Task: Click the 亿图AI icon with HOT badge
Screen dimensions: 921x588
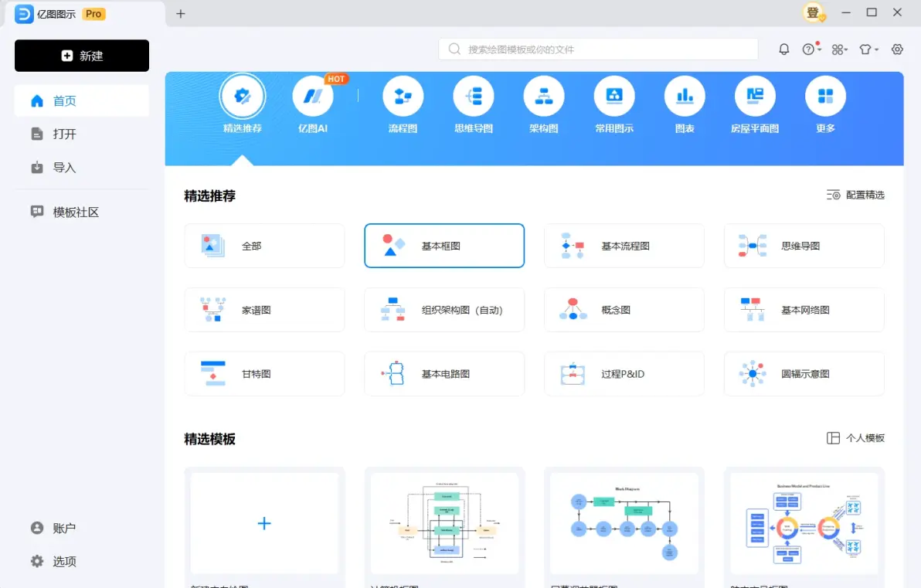Action: tap(313, 97)
